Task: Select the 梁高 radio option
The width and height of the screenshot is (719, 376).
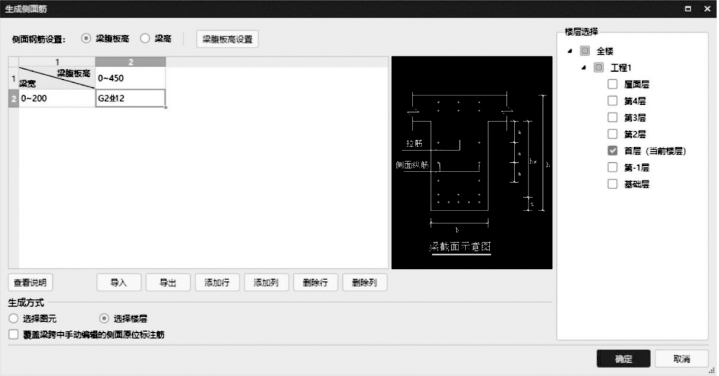Action: (145, 39)
